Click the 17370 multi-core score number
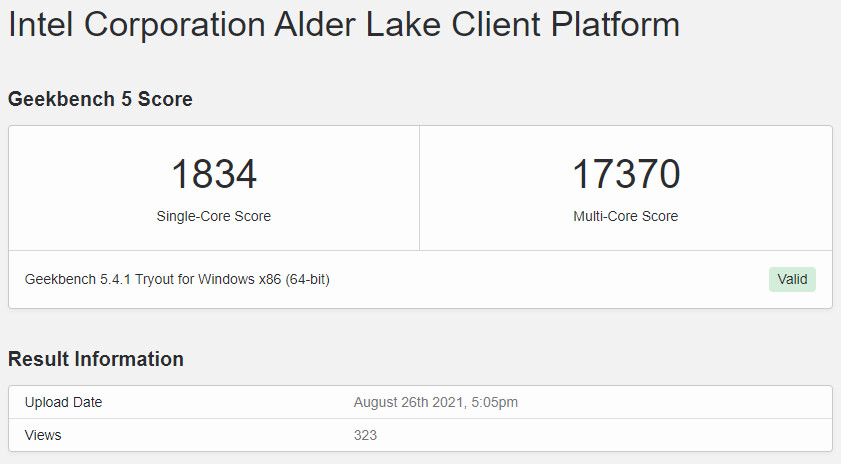Image resolution: width=841 pixels, height=464 pixels. click(625, 174)
